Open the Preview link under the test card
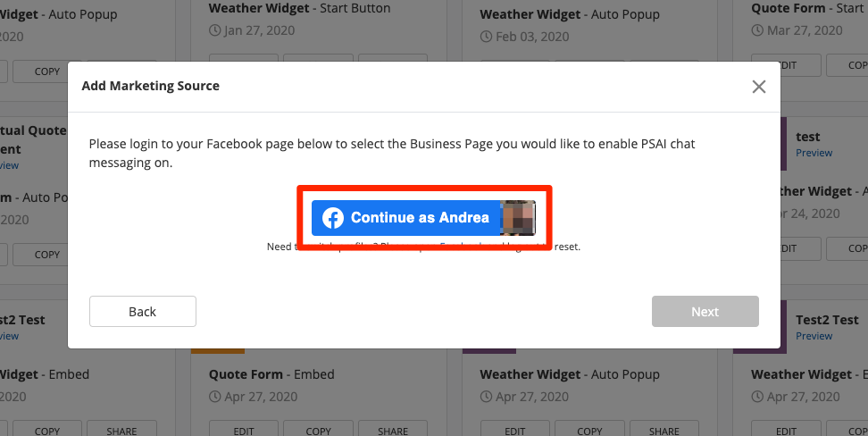The image size is (868, 436). (814, 153)
